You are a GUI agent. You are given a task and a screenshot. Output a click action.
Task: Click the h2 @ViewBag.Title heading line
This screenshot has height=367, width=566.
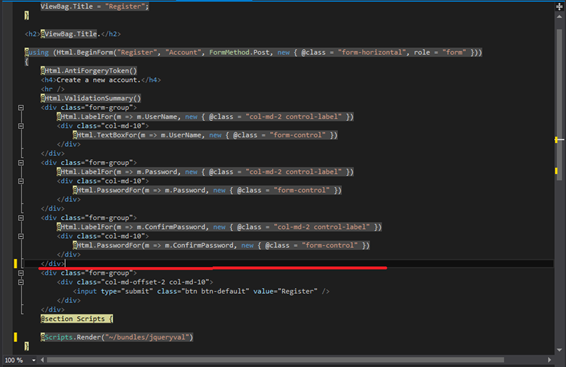click(73, 34)
